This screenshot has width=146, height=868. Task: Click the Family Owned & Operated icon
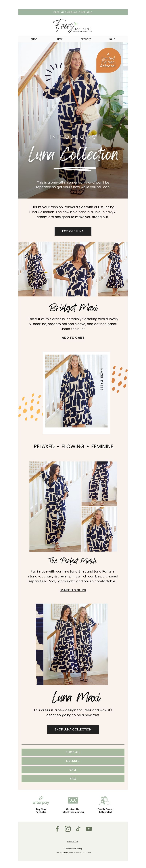tap(105, 801)
